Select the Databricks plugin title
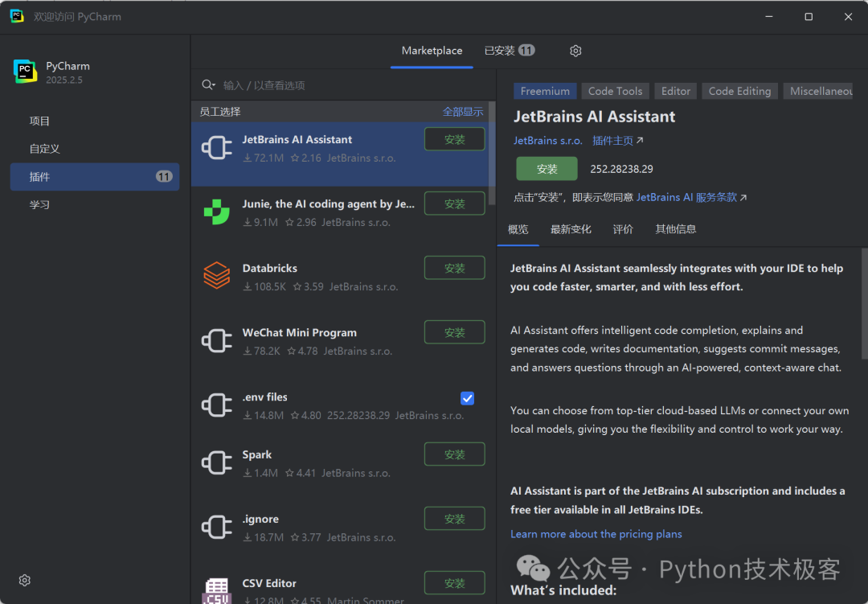The height and width of the screenshot is (604, 868). tap(269, 268)
